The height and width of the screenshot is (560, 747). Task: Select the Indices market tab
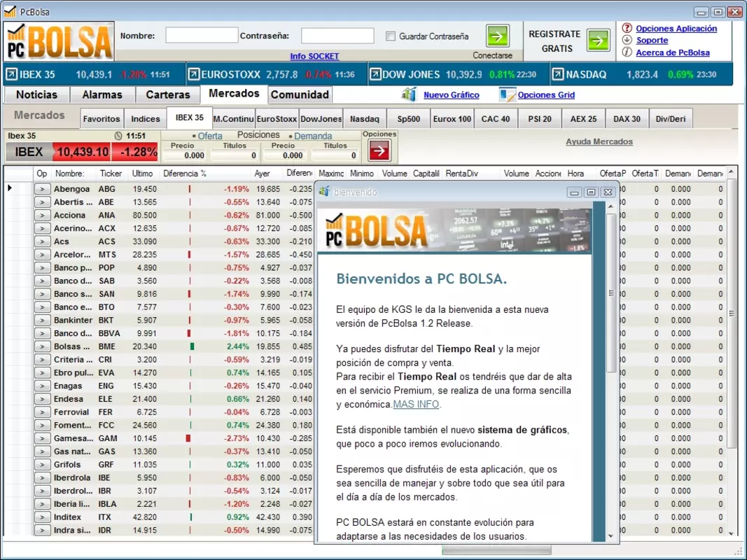click(146, 119)
